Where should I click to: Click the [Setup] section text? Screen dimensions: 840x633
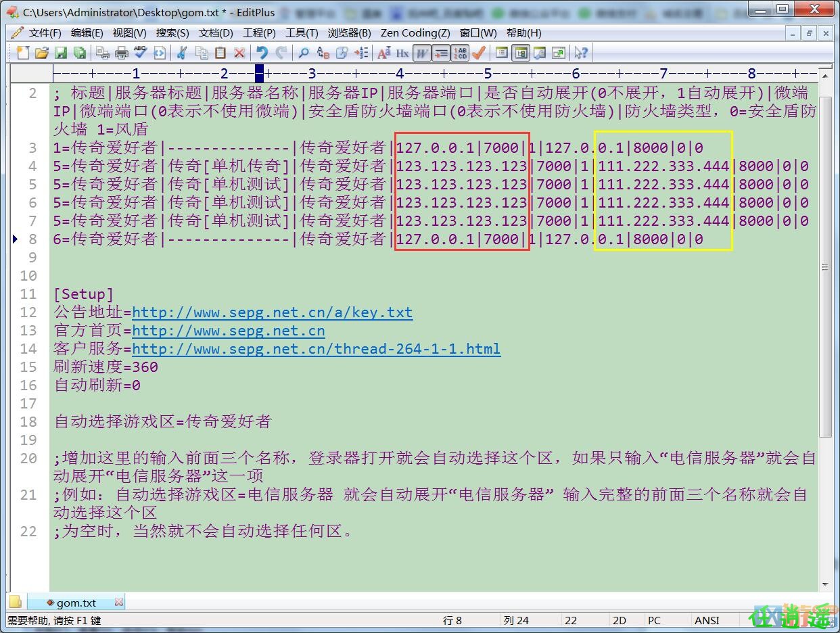(84, 294)
